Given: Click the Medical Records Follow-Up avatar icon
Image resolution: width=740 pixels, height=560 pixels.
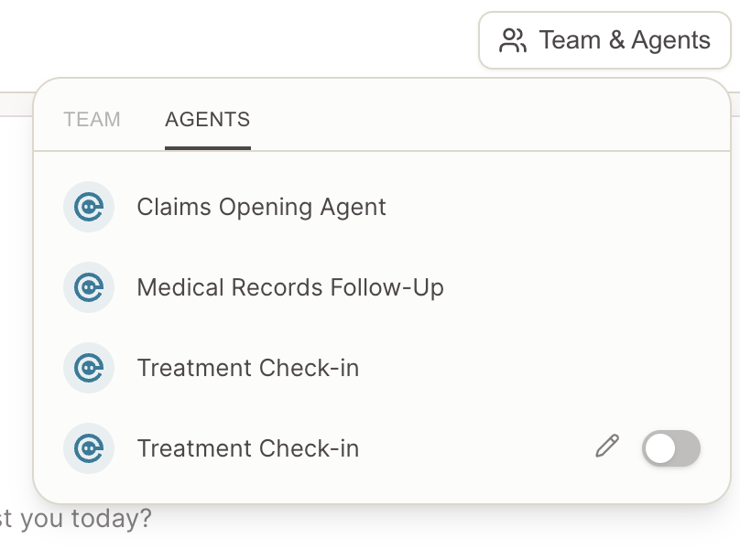Looking at the screenshot, I should click(89, 287).
